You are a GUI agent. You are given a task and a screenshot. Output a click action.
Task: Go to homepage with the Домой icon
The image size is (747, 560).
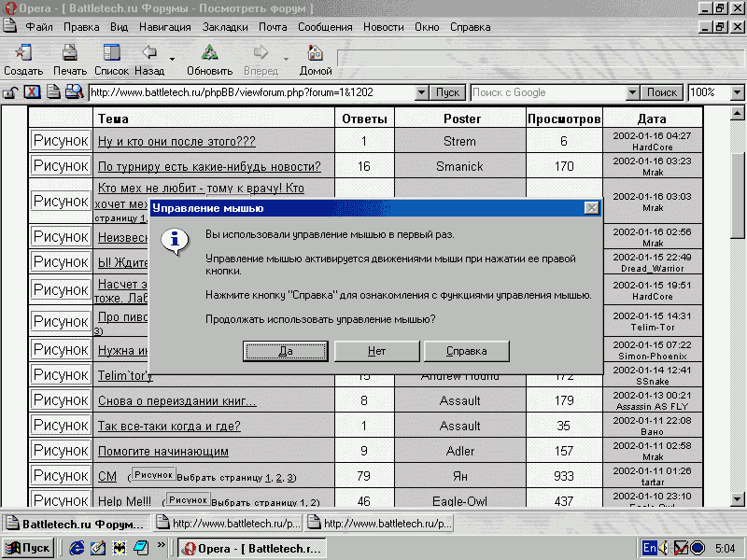tap(316, 53)
